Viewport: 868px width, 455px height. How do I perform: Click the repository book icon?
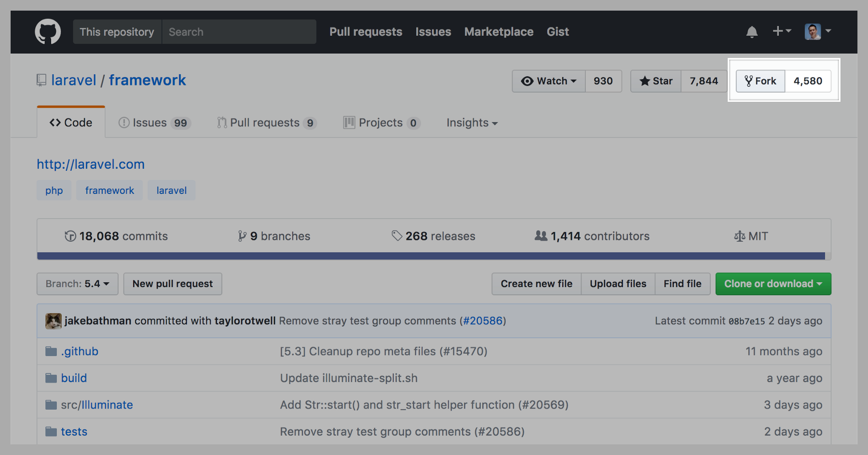coord(41,80)
